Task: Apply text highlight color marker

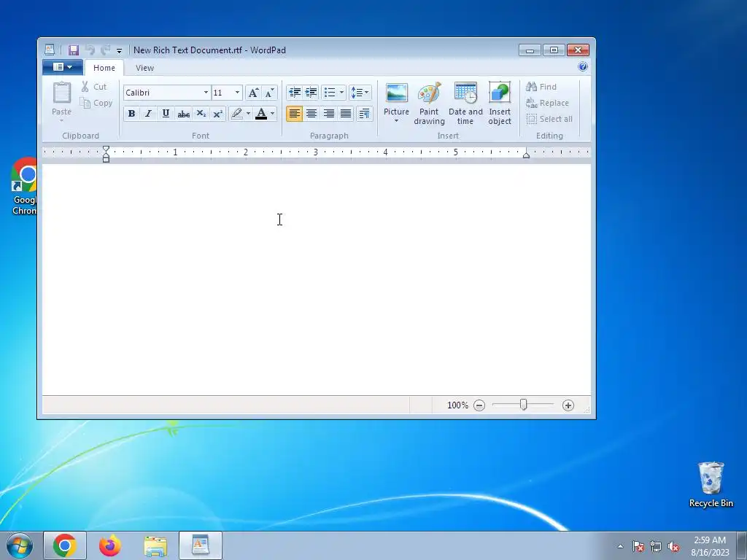Action: pyautogui.click(x=237, y=113)
